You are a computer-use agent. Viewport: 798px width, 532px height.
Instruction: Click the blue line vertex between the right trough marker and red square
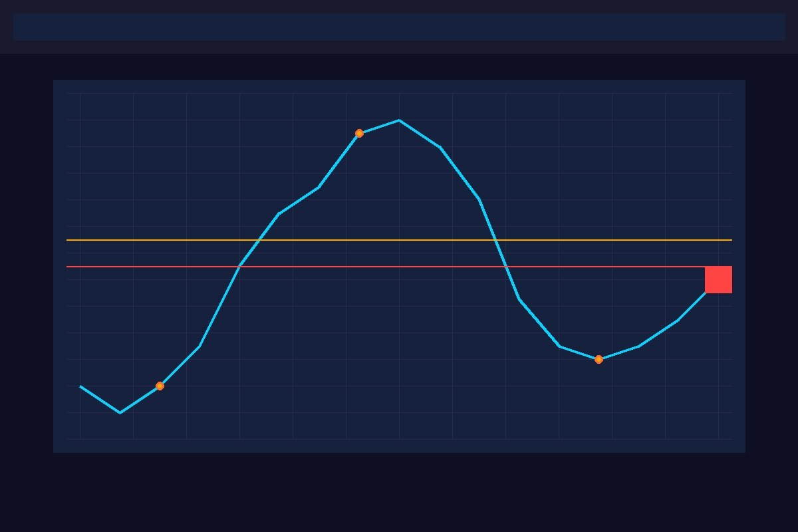[x=639, y=346]
